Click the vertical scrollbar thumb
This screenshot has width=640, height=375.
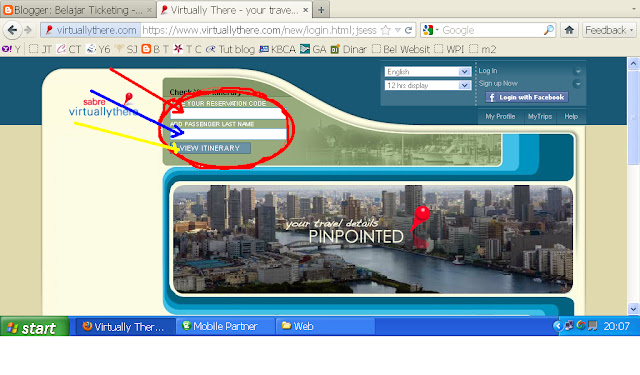pos(633,117)
